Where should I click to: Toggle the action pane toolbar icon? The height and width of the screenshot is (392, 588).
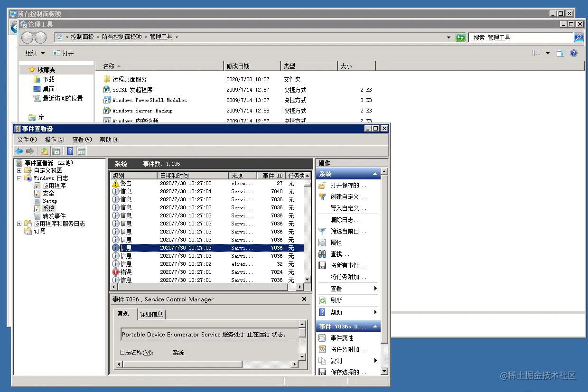(81, 151)
